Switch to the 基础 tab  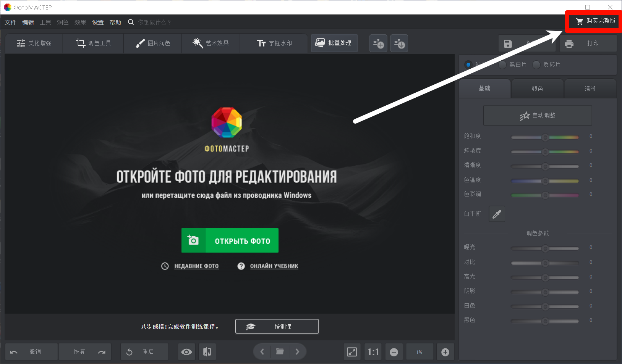click(x=484, y=89)
